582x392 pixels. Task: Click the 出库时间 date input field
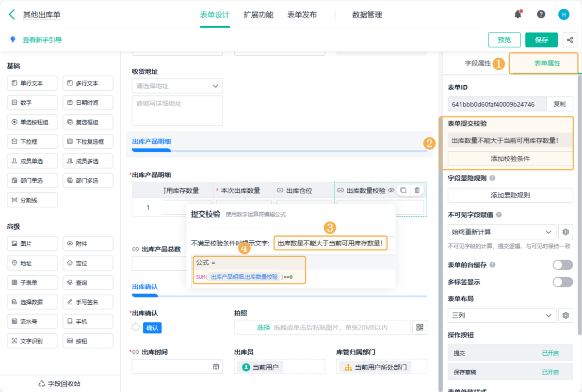[x=177, y=366]
